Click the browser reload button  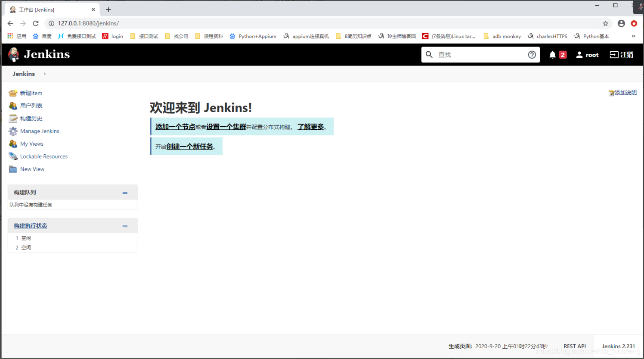[36, 23]
